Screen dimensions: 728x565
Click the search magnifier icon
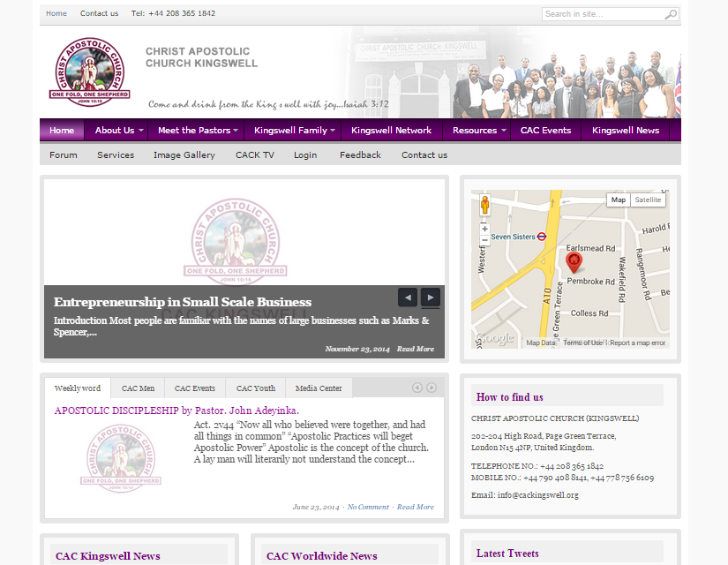(x=671, y=14)
